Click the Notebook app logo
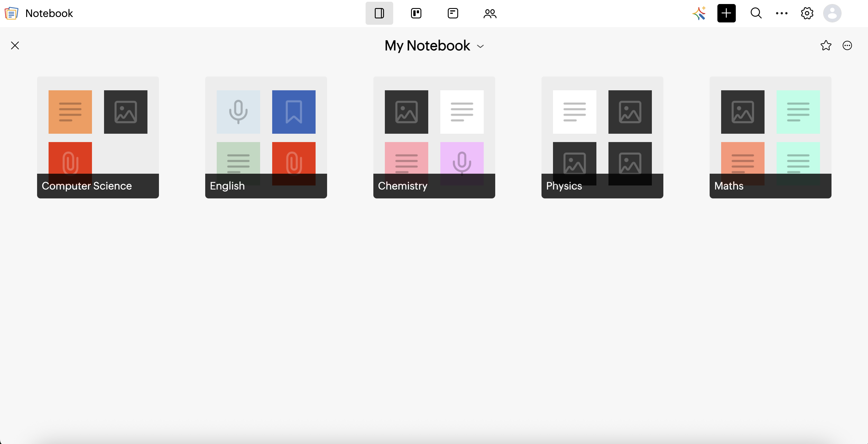The height and width of the screenshot is (444, 868). tap(11, 13)
